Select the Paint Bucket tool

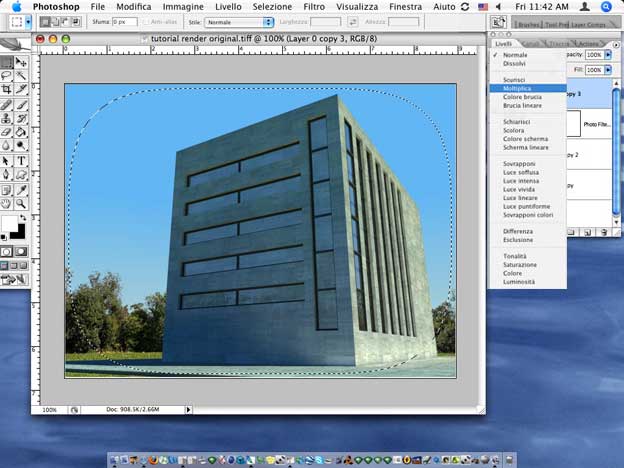pos(21,131)
